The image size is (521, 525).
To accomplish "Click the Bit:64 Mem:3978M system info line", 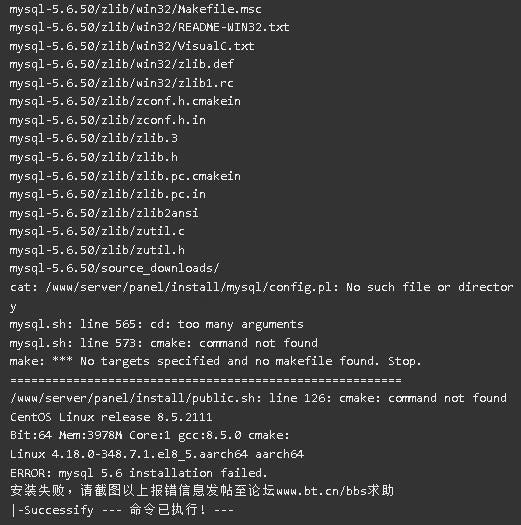I will (x=149, y=435).
